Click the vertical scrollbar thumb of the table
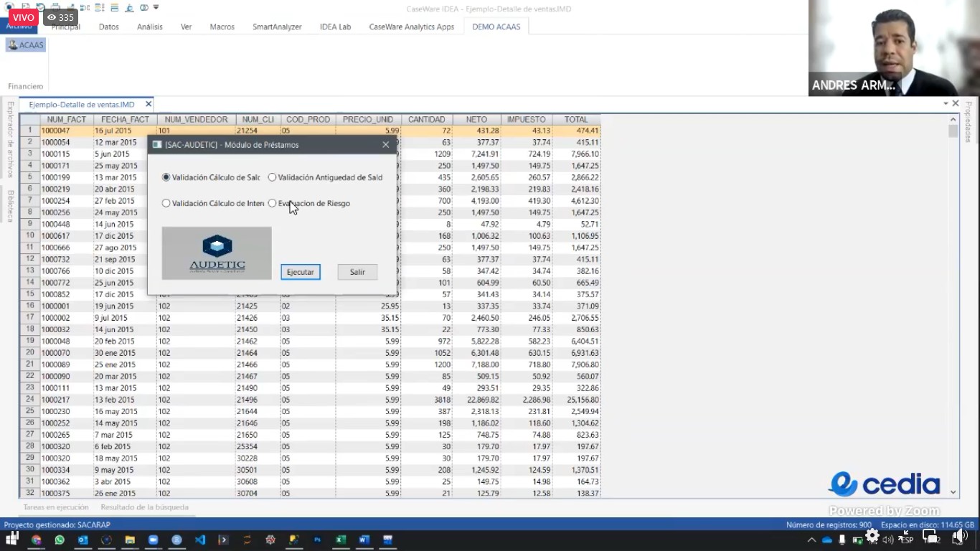The width and height of the screenshot is (980, 551). click(x=953, y=131)
